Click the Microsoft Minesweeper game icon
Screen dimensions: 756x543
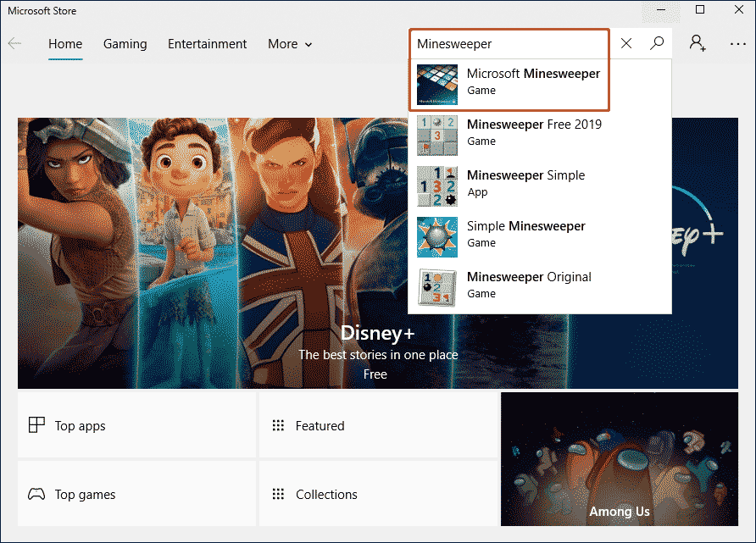(437, 85)
